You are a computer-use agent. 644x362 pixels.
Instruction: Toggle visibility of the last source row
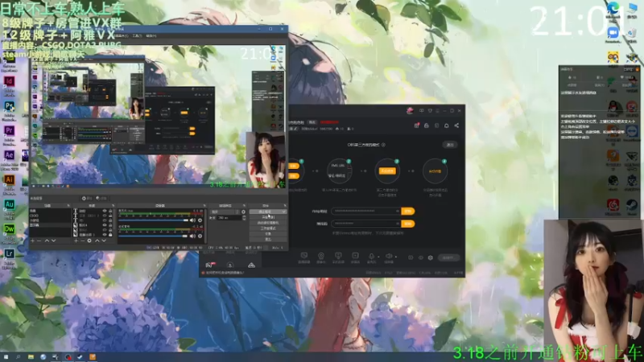[105, 234]
